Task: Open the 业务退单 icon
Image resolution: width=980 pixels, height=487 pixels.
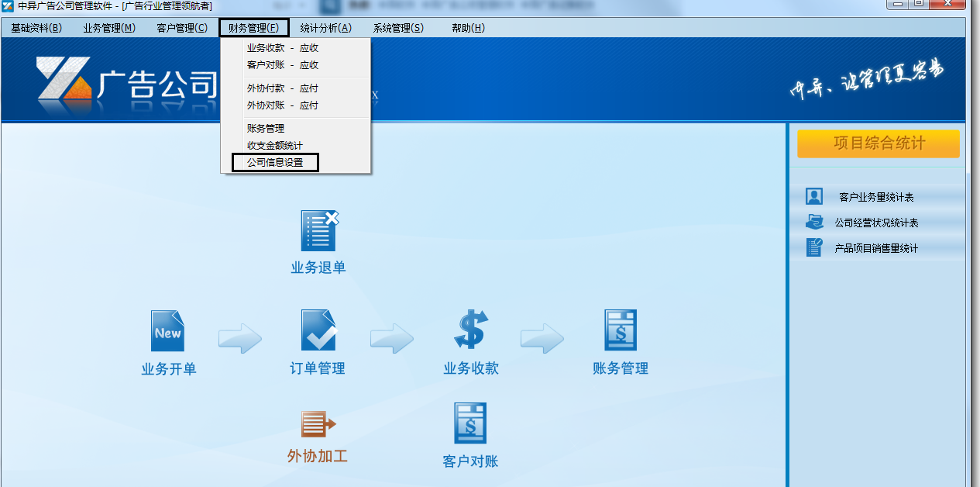Action: (319, 230)
